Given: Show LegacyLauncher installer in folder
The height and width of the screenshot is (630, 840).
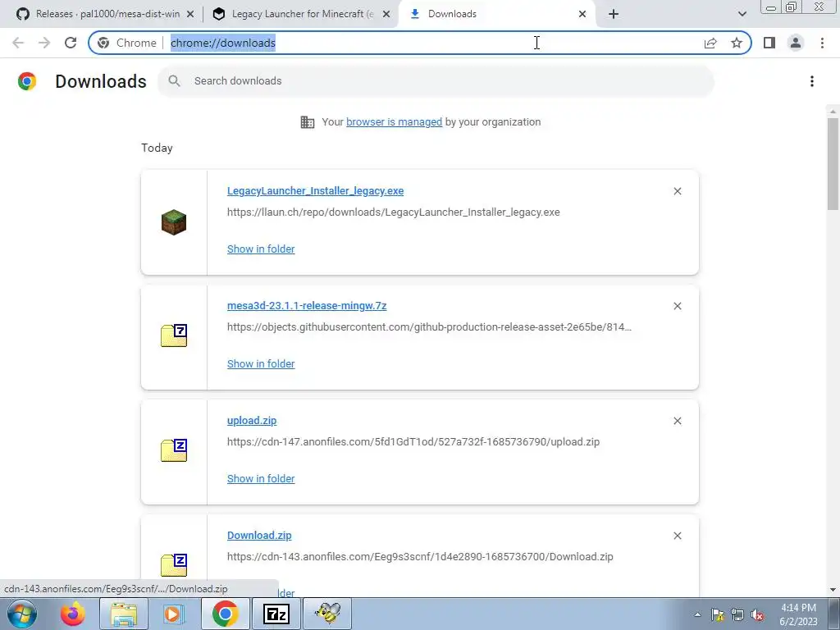Looking at the screenshot, I should (261, 249).
